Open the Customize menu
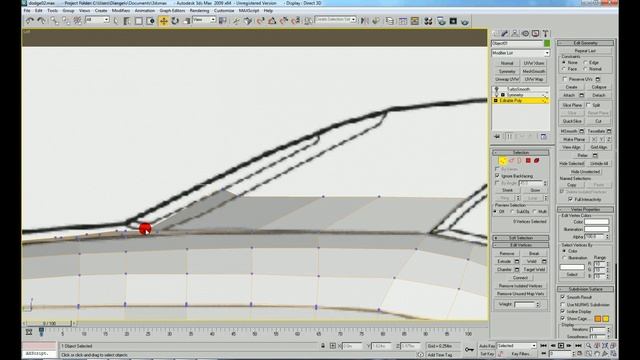This screenshot has width=640, height=360. 224,11
